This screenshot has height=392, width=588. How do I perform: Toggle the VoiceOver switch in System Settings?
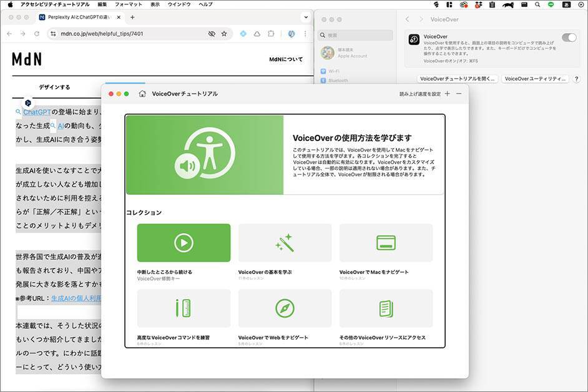tap(569, 38)
